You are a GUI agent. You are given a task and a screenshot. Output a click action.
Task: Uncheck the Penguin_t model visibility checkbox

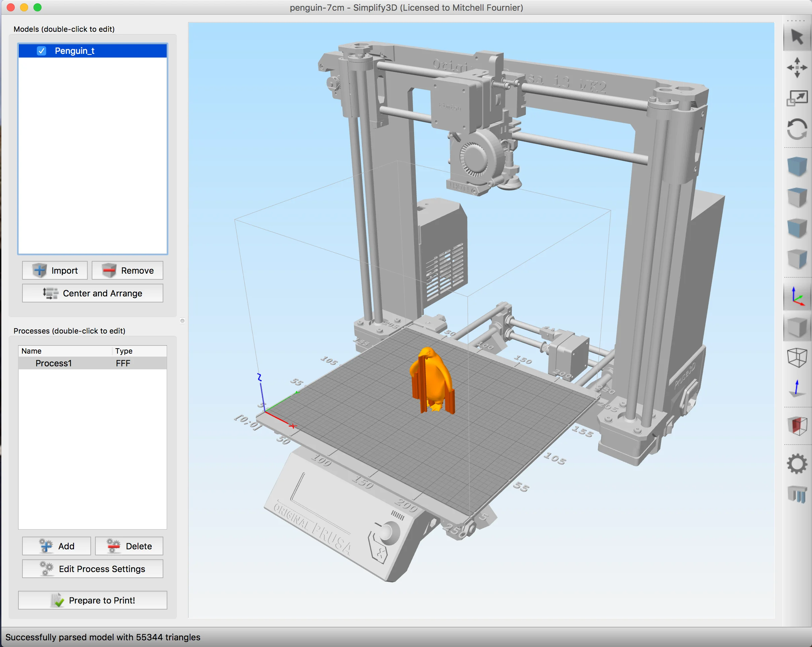(42, 51)
